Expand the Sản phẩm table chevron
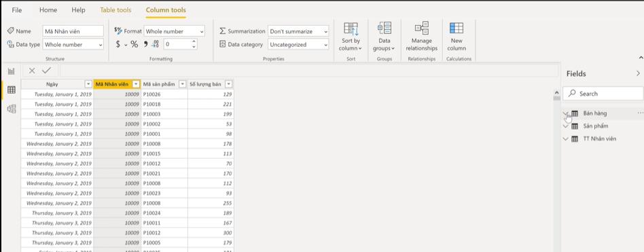The image size is (644, 252). coord(566,126)
